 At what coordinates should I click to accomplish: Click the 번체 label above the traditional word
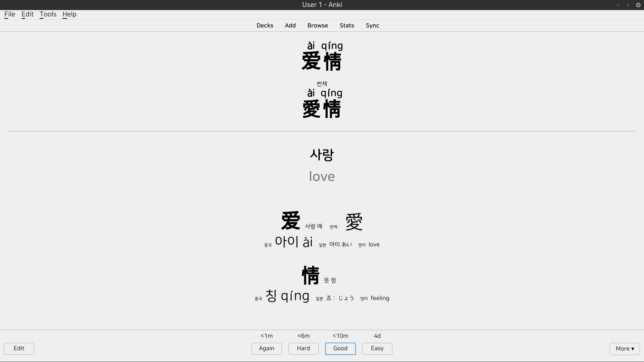[x=322, y=84]
